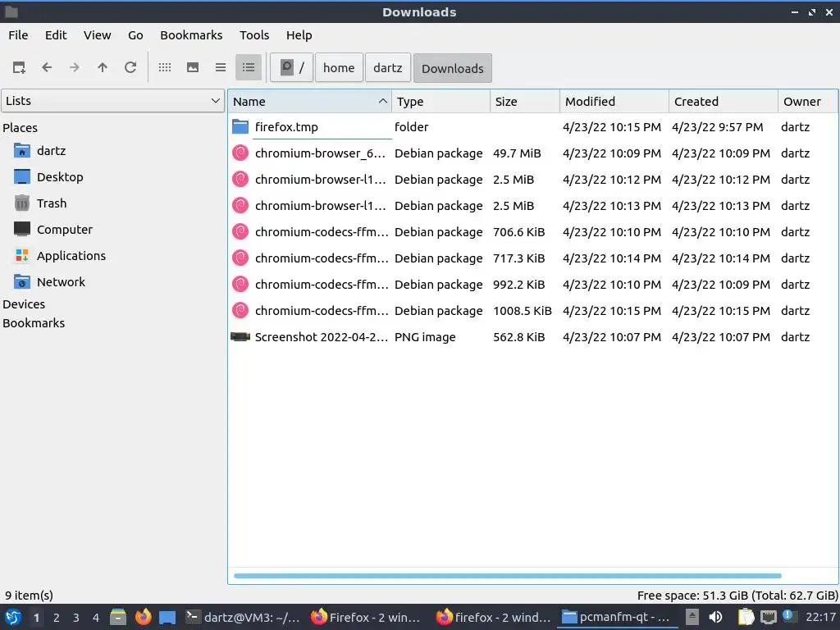Open clipboard manager tray icon
The height and width of the screenshot is (630, 840).
tap(746, 618)
